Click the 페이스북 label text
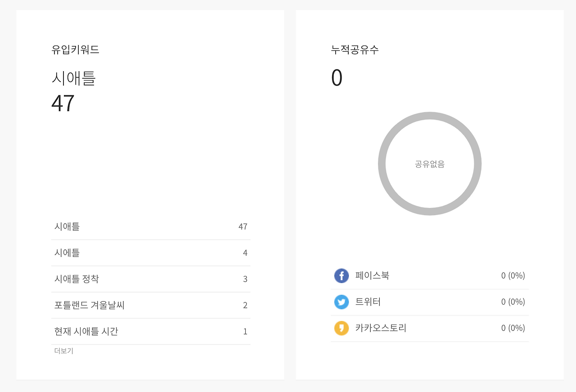 (372, 275)
